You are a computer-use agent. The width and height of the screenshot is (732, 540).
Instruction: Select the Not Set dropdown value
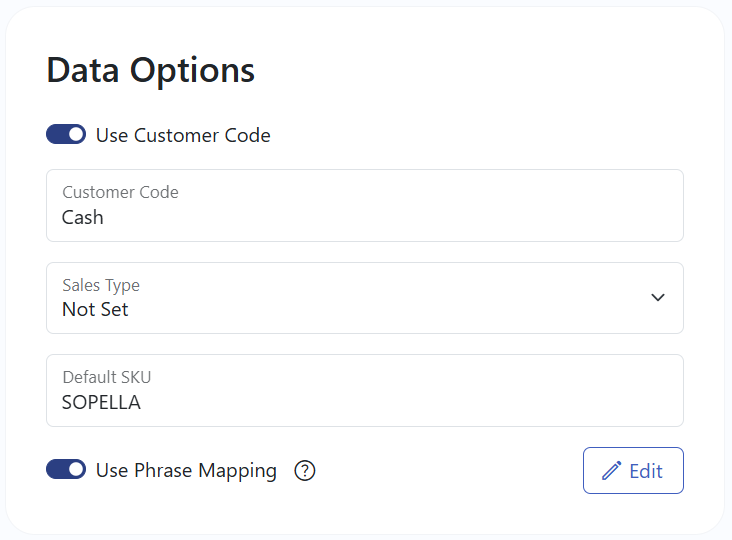point(95,309)
